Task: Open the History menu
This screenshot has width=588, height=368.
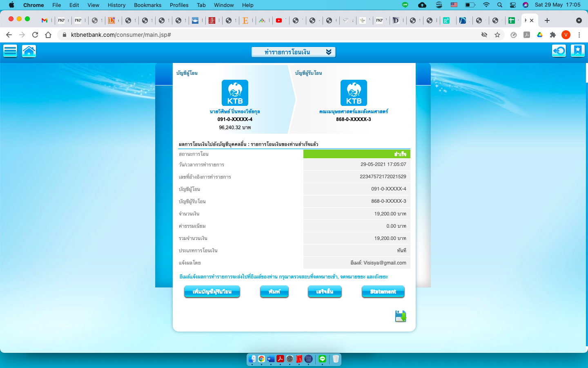Action: (x=116, y=5)
